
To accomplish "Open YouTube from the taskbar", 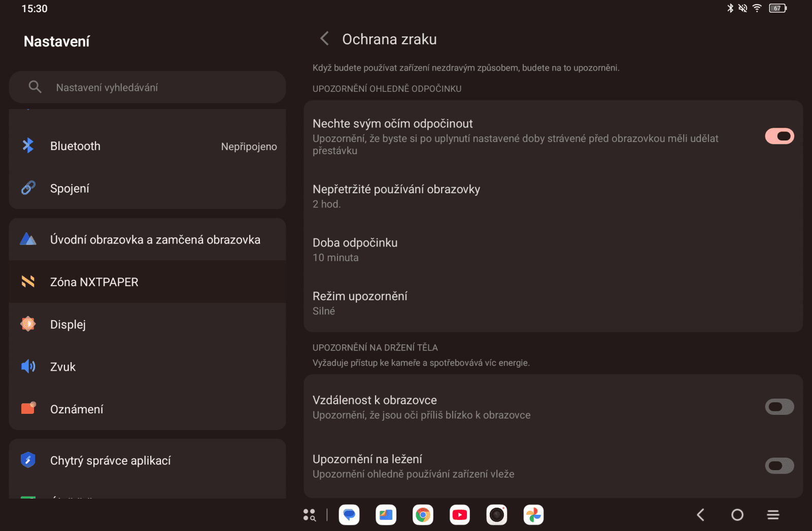I will [x=460, y=515].
